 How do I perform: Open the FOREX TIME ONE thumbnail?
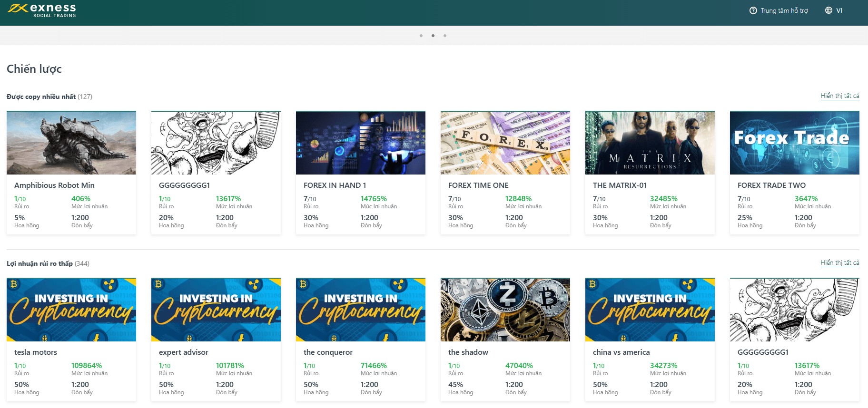[505, 143]
